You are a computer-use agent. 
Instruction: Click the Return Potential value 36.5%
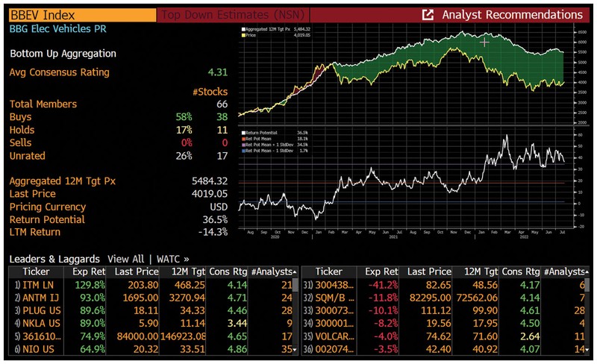(x=215, y=220)
